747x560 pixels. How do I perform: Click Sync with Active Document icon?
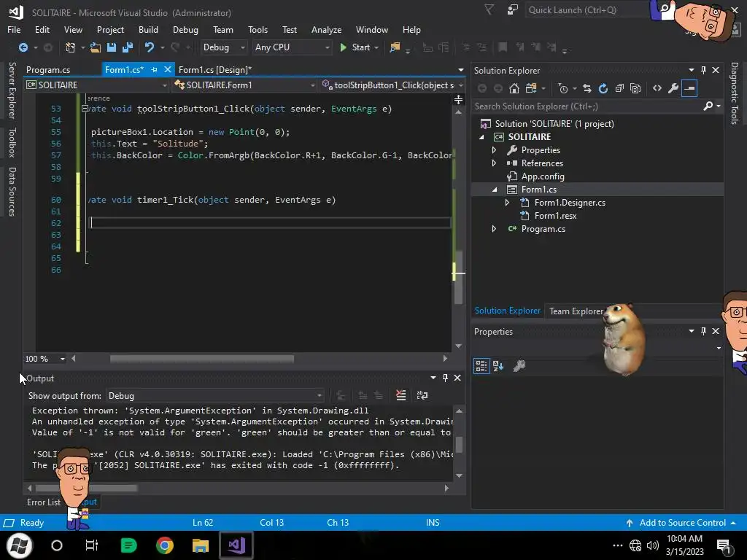587,88
